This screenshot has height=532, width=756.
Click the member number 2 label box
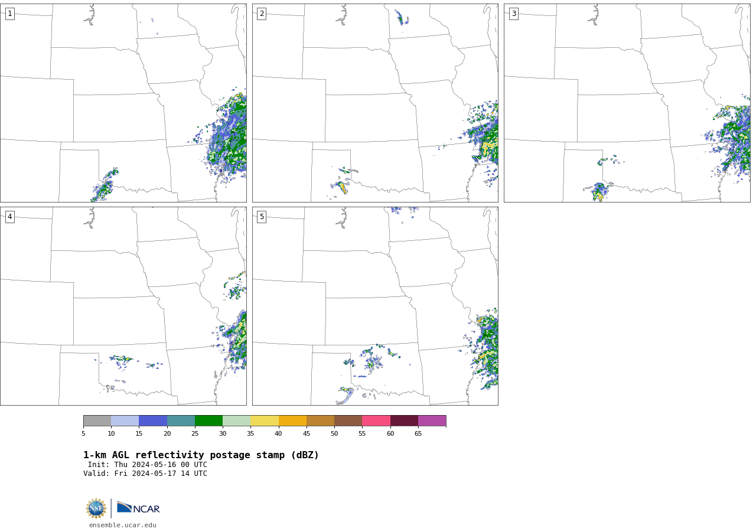(262, 14)
